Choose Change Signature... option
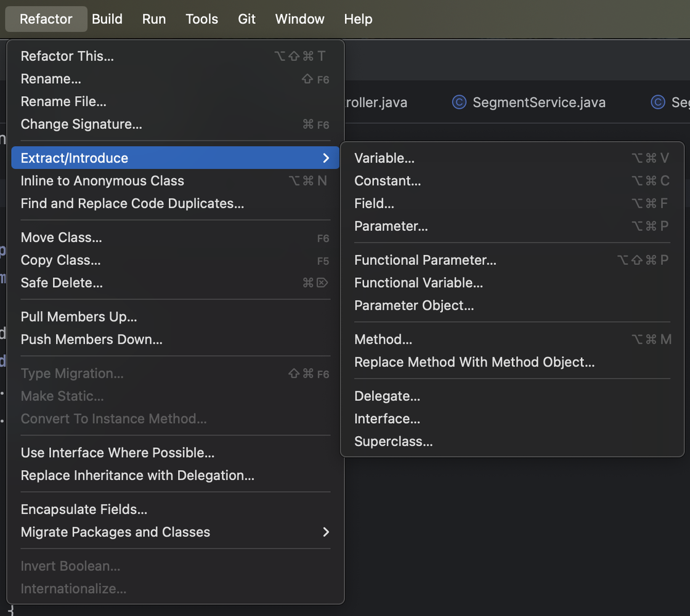 [x=175, y=124]
